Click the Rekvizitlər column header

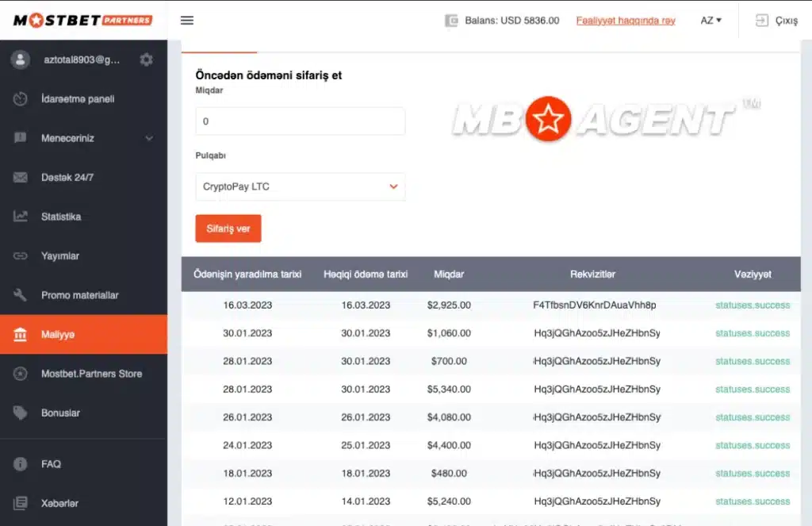coord(593,275)
